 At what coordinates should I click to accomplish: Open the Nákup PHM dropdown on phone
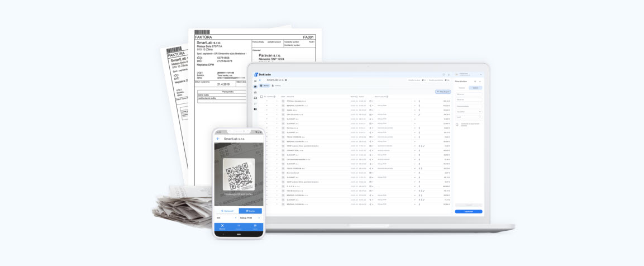250,218
